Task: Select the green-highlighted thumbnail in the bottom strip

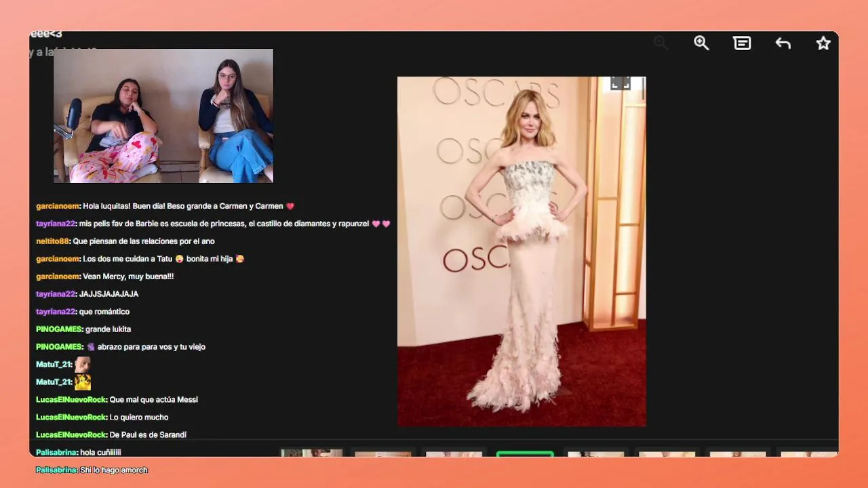Action: (525, 453)
